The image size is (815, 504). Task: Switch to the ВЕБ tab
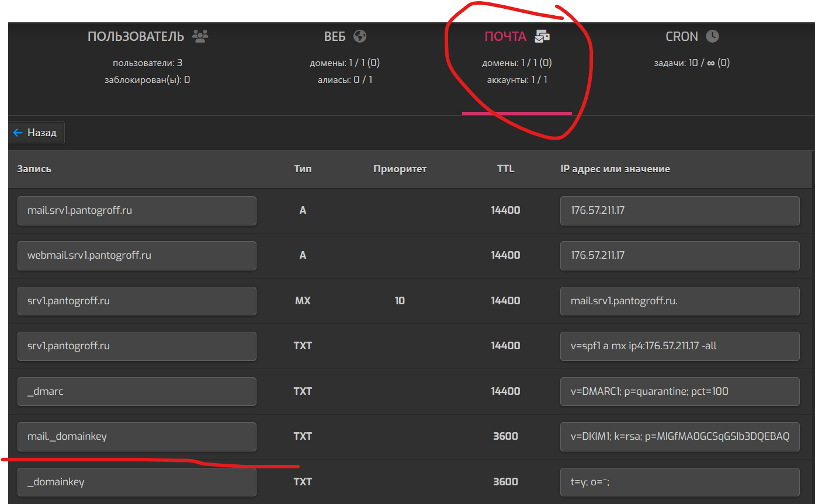tap(335, 36)
